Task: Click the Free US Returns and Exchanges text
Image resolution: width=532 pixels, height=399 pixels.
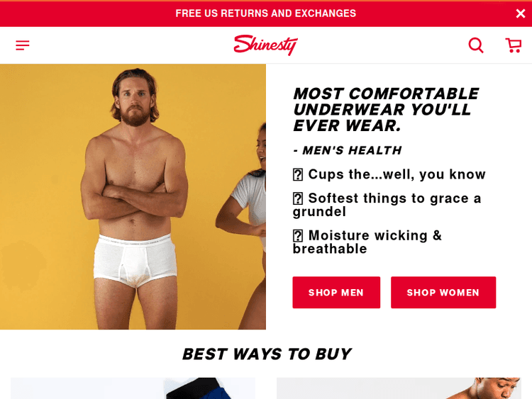Action: point(266,13)
